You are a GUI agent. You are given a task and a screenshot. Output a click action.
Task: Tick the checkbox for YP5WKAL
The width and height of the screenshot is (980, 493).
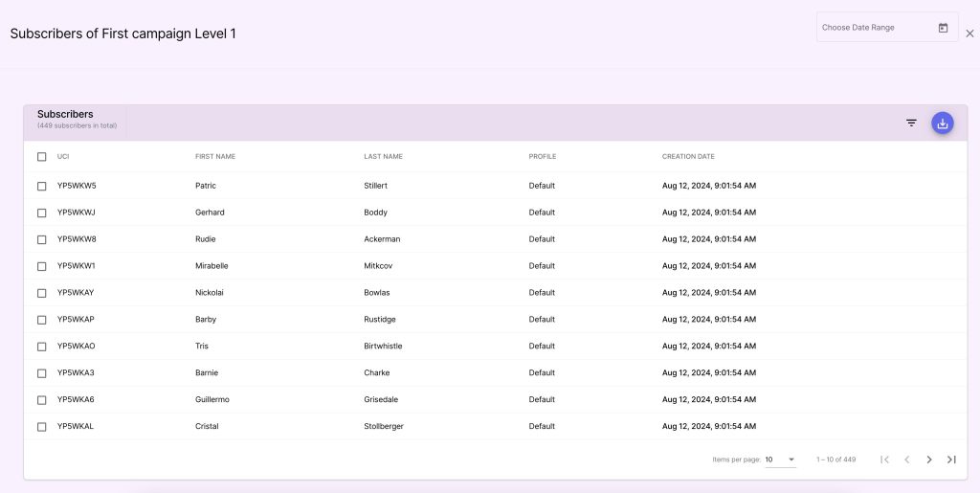tap(42, 427)
